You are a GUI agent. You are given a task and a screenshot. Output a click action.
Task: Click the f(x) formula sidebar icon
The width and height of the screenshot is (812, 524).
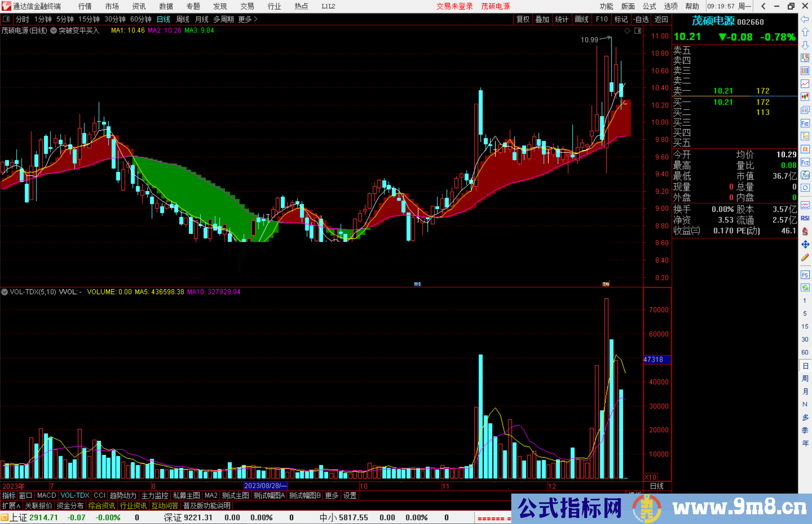(x=805, y=175)
